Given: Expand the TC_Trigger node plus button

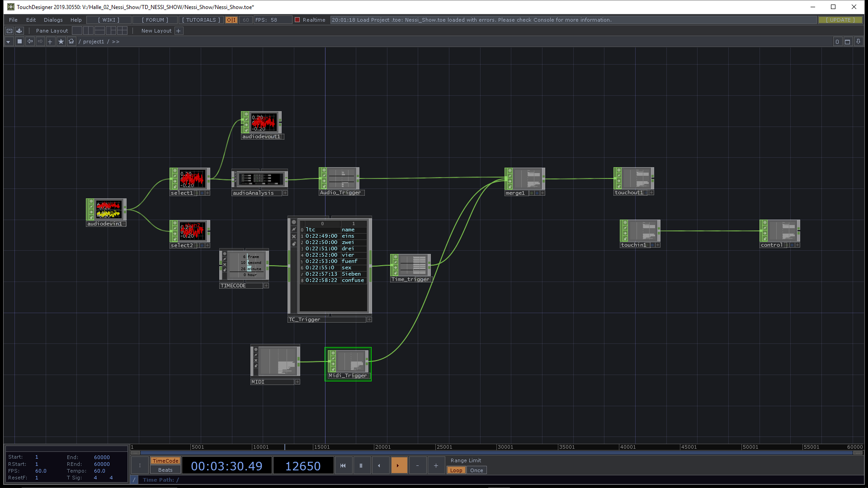Looking at the screenshot, I should click(x=369, y=319).
